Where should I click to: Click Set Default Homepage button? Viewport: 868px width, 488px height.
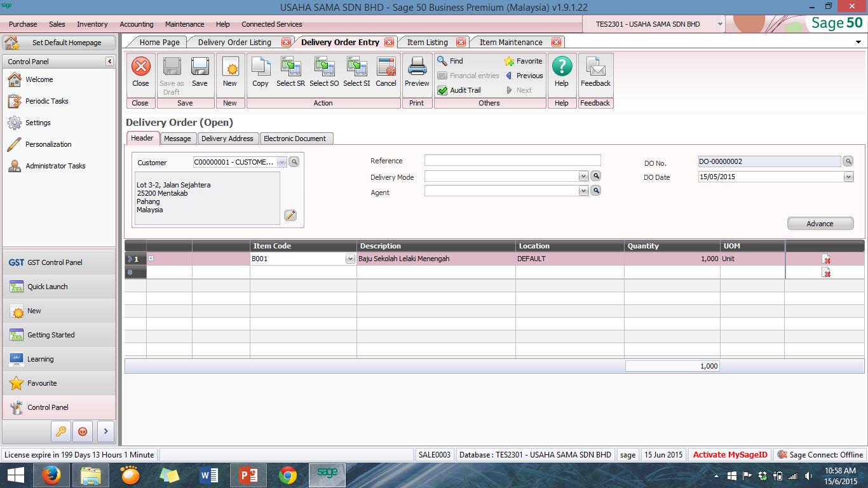59,43
